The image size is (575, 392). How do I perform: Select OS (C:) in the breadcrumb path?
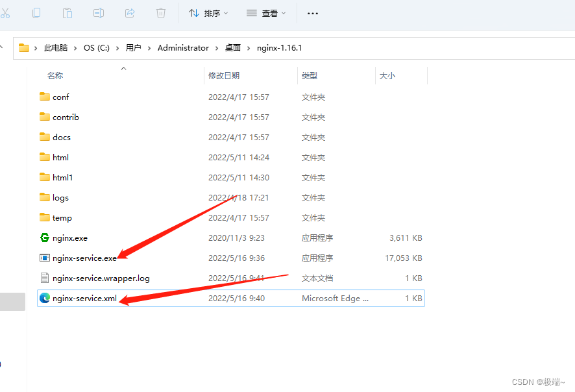click(97, 48)
